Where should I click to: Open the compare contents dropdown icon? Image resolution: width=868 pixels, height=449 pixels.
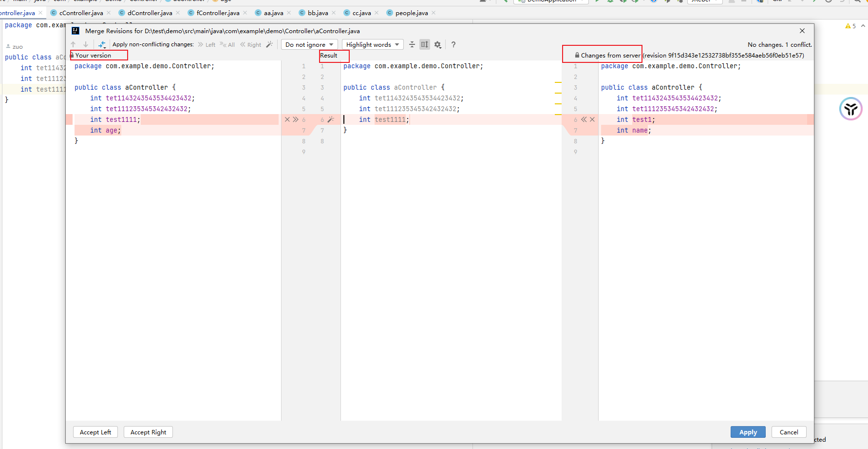[102, 44]
